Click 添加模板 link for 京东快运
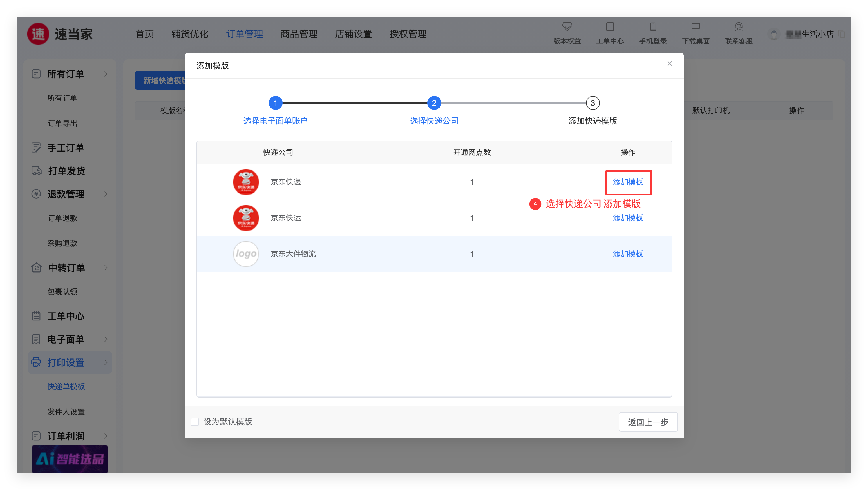Image resolution: width=868 pixels, height=490 pixels. [628, 218]
